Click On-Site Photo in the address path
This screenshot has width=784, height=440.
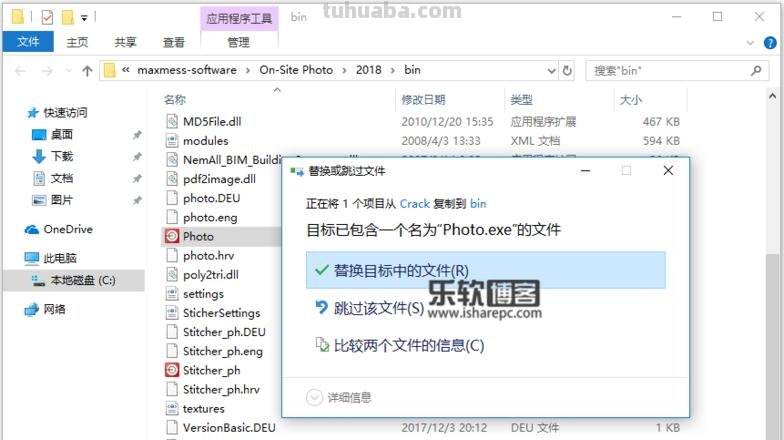coord(296,70)
